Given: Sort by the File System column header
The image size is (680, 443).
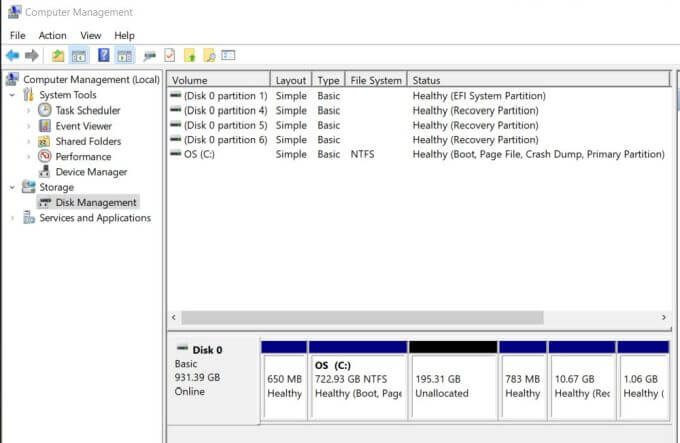Looking at the screenshot, I should 376,80.
